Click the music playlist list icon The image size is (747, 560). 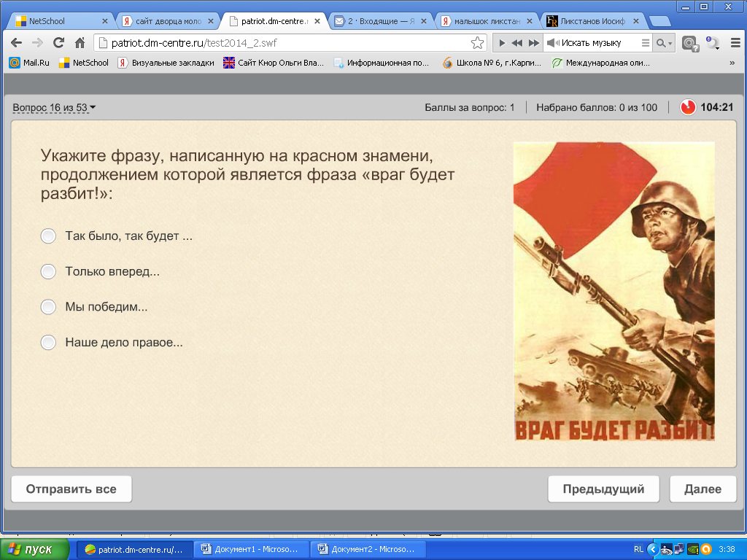pos(645,43)
